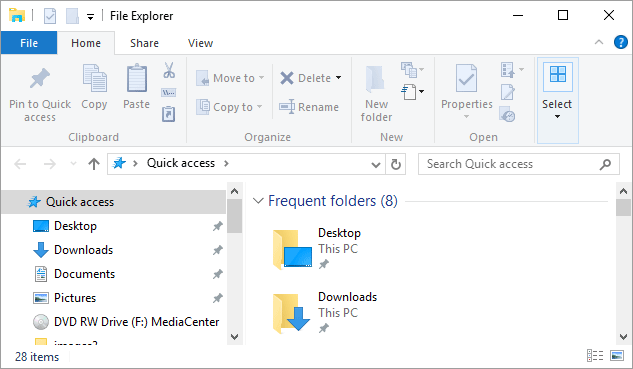Click the New folder icon

tap(376, 79)
